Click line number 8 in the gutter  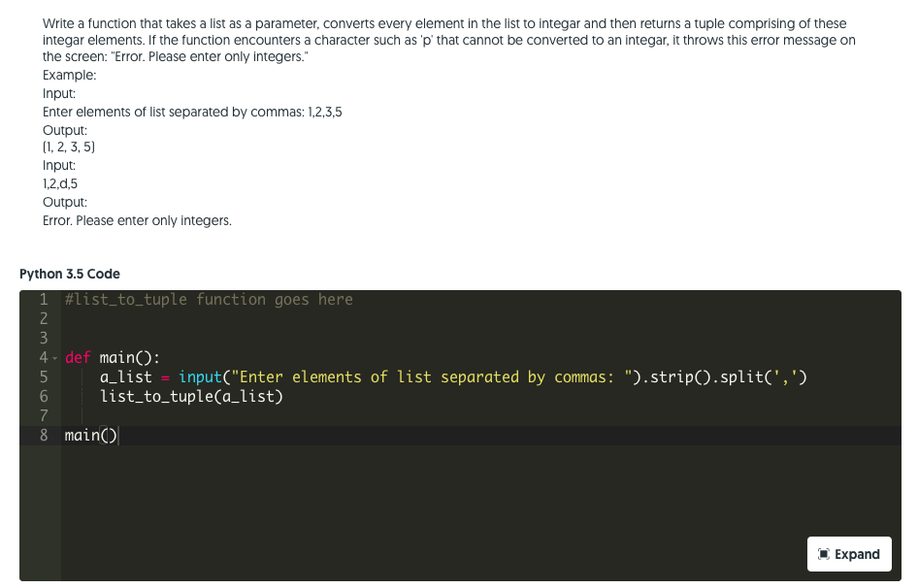coord(44,435)
